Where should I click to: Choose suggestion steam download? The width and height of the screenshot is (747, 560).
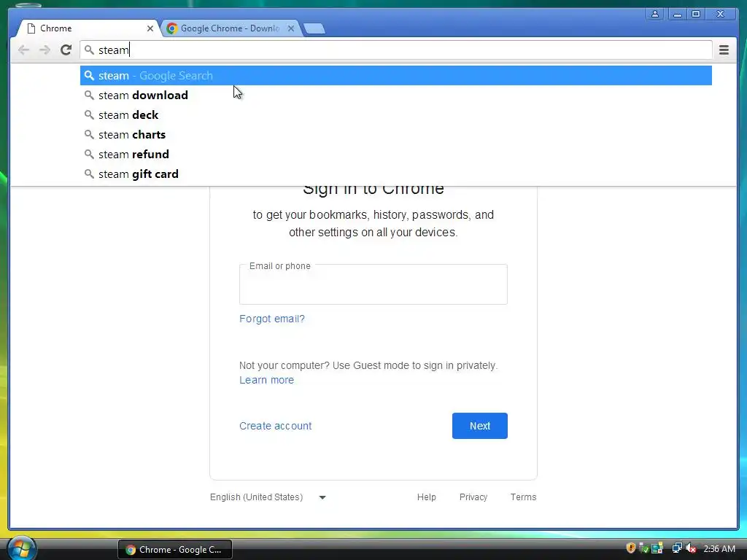(x=396, y=96)
